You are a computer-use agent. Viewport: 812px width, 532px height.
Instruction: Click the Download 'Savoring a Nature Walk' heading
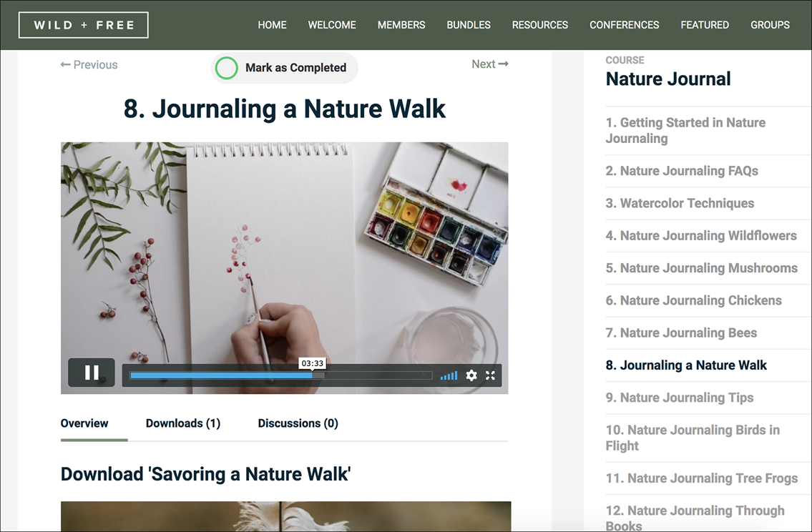click(x=205, y=474)
